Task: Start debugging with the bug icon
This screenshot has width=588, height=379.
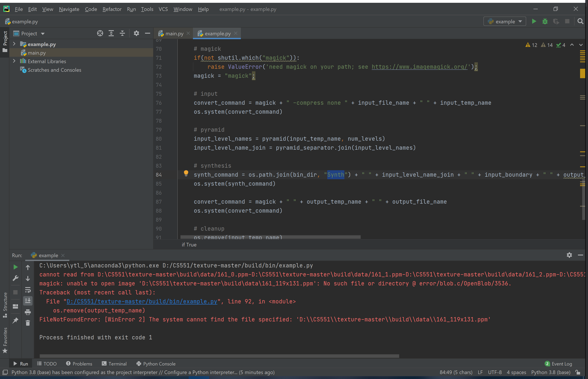Action: [545, 21]
